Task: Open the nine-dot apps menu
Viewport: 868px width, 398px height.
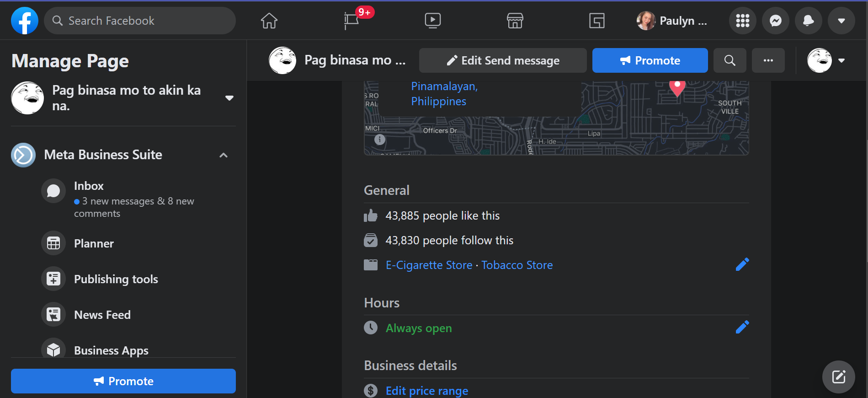Action: [x=742, y=21]
